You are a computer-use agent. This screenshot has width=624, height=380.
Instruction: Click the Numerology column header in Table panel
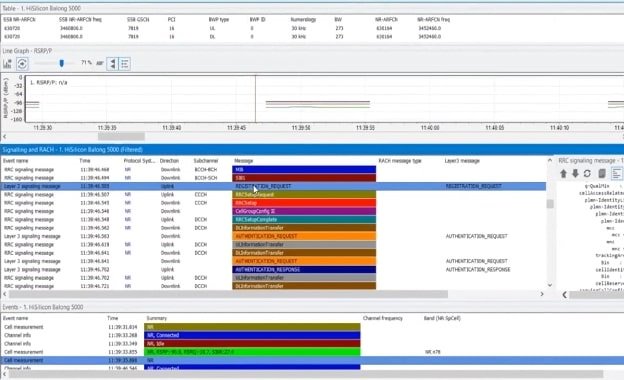pyautogui.click(x=303, y=19)
